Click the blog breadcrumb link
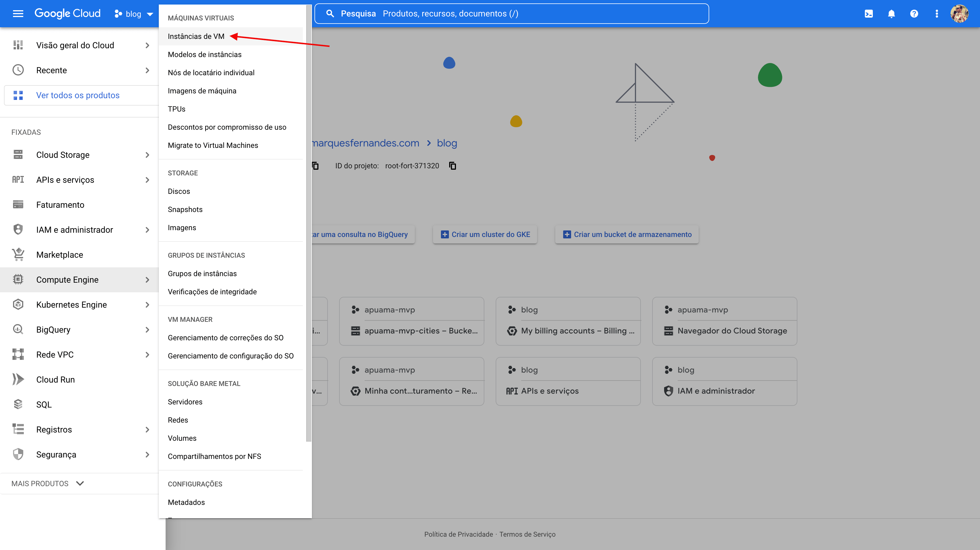980x550 pixels. [447, 143]
